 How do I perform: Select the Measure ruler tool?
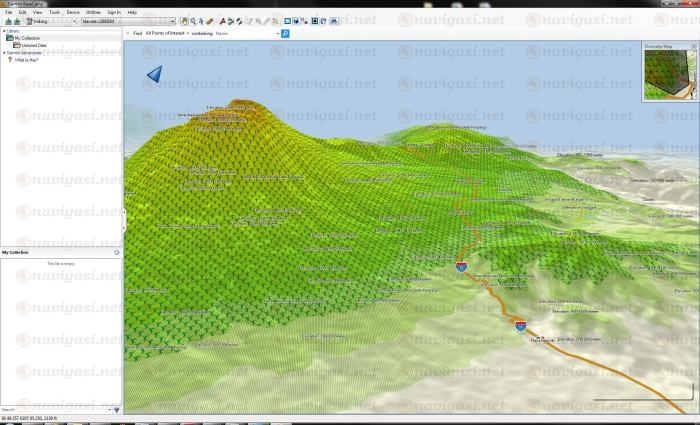pos(210,20)
